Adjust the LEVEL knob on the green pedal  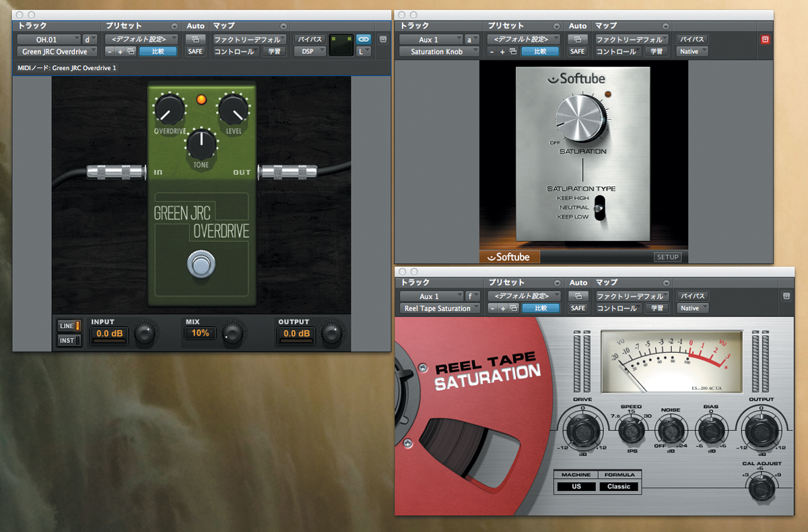pos(232,108)
